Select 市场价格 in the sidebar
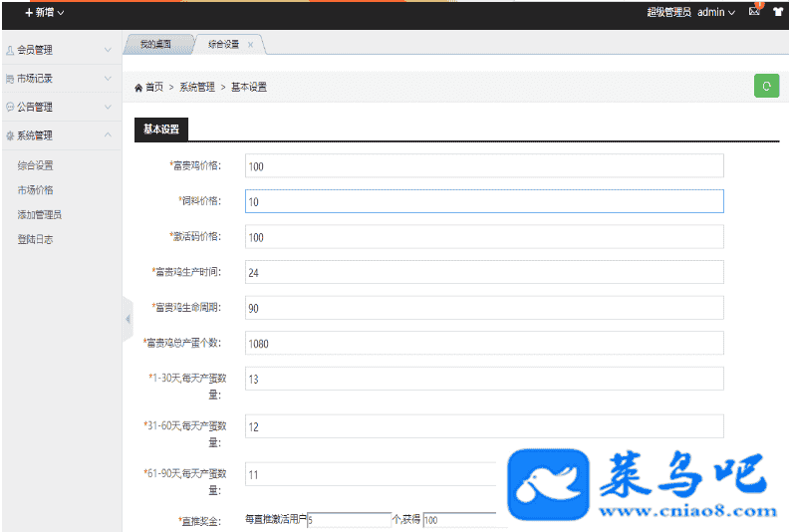 pyautogui.click(x=36, y=190)
